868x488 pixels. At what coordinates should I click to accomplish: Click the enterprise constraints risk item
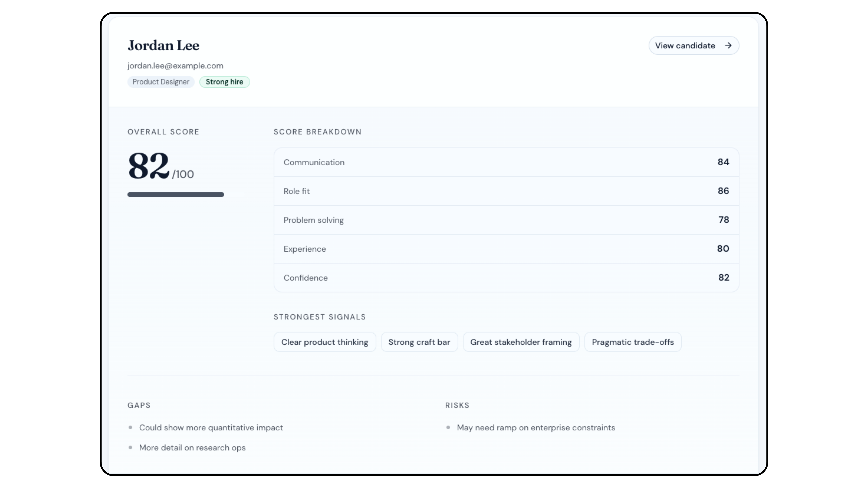tap(536, 427)
